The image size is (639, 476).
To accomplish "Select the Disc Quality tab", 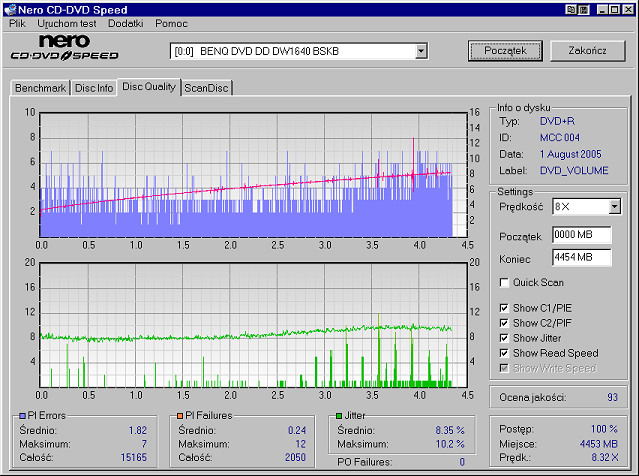I will click(149, 87).
